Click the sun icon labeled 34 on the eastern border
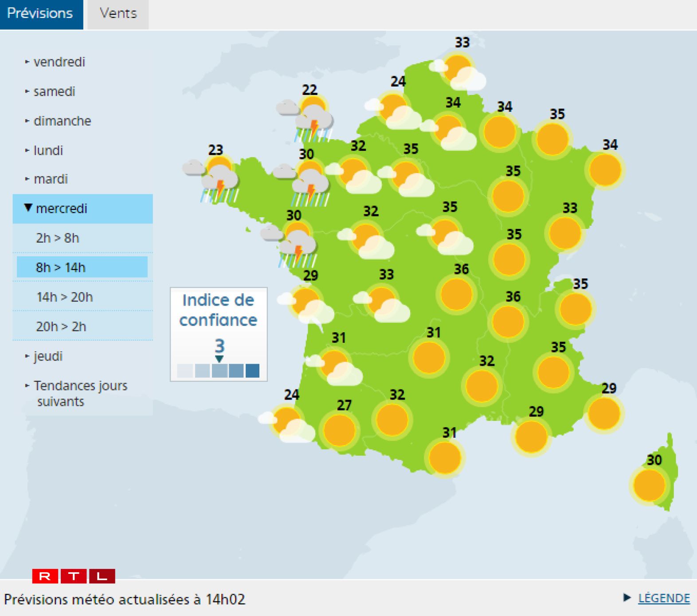 pos(605,170)
